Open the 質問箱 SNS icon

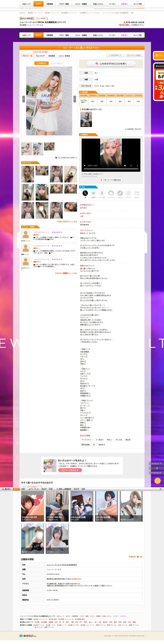pos(93,193)
